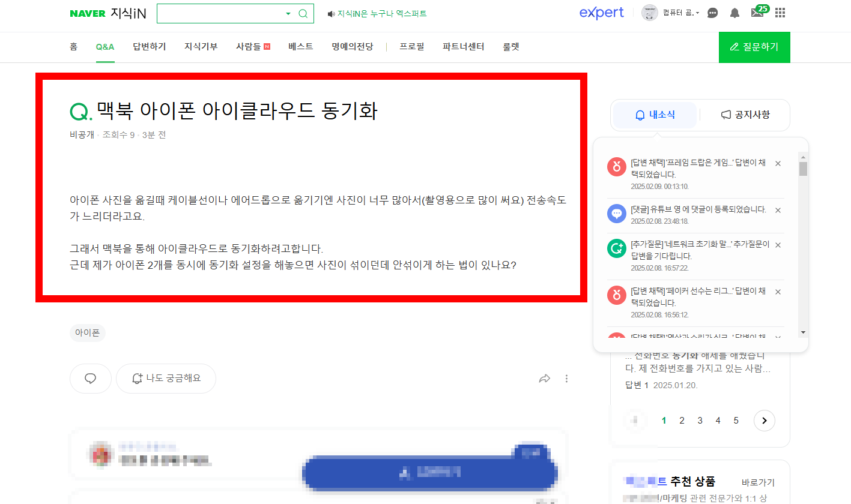The height and width of the screenshot is (504, 851).
Task: Switch to the 공지사항 tab
Action: 745,115
